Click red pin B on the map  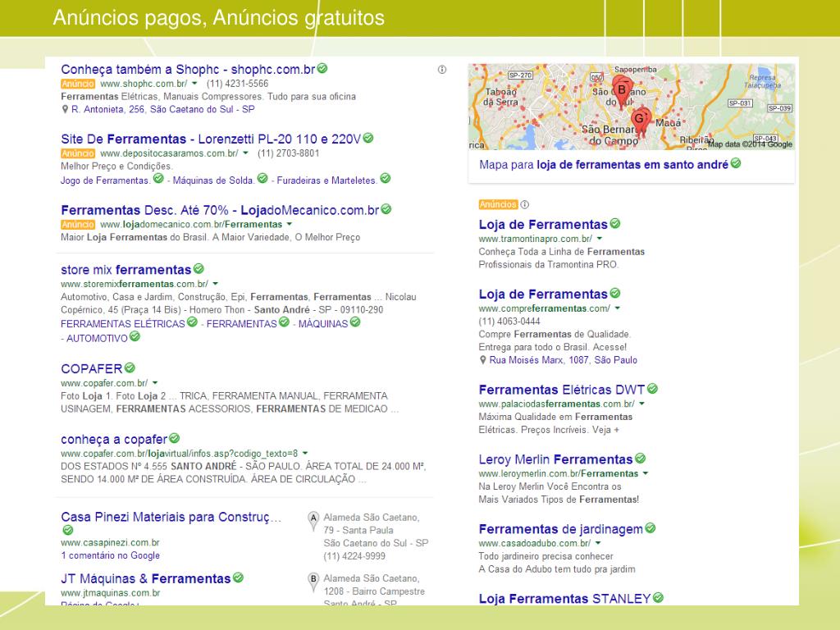[x=622, y=90]
